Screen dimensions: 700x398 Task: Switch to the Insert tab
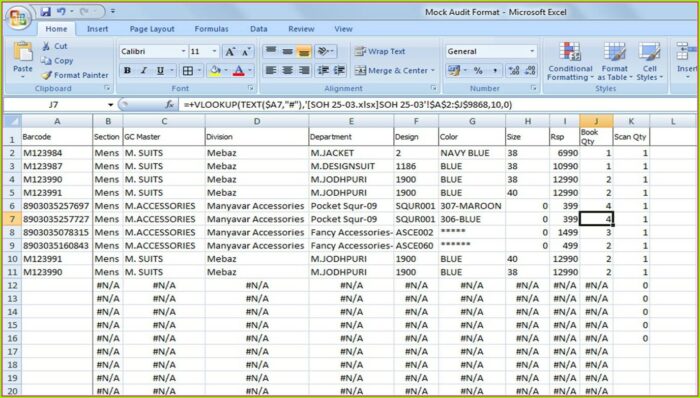point(98,29)
